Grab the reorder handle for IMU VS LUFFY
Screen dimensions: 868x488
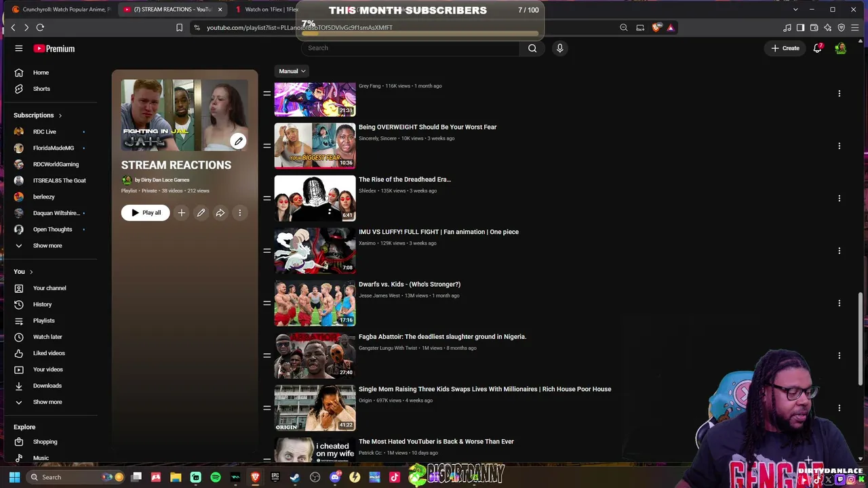(x=267, y=251)
